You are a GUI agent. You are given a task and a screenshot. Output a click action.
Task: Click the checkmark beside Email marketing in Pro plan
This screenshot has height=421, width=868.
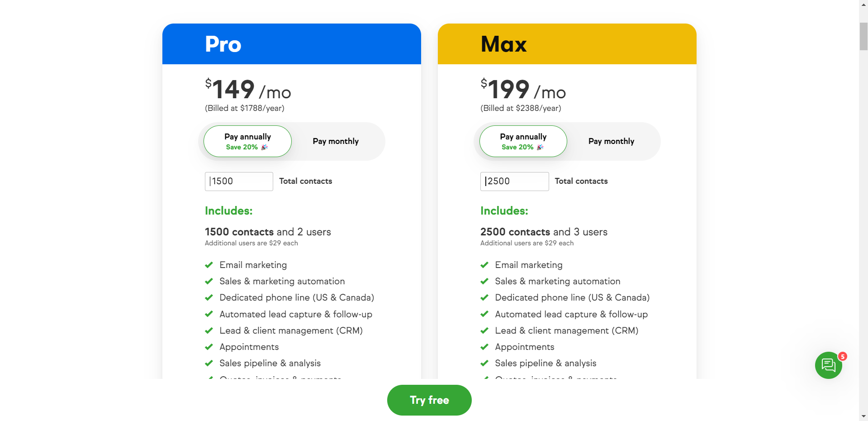(x=209, y=265)
